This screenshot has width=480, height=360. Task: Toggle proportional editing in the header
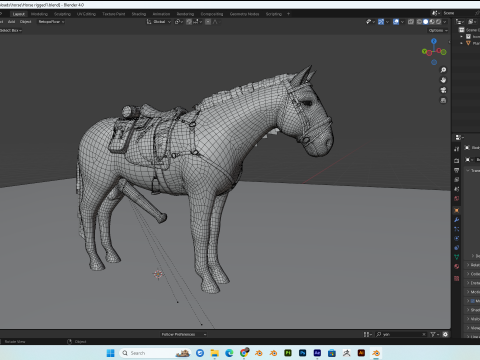208,22
